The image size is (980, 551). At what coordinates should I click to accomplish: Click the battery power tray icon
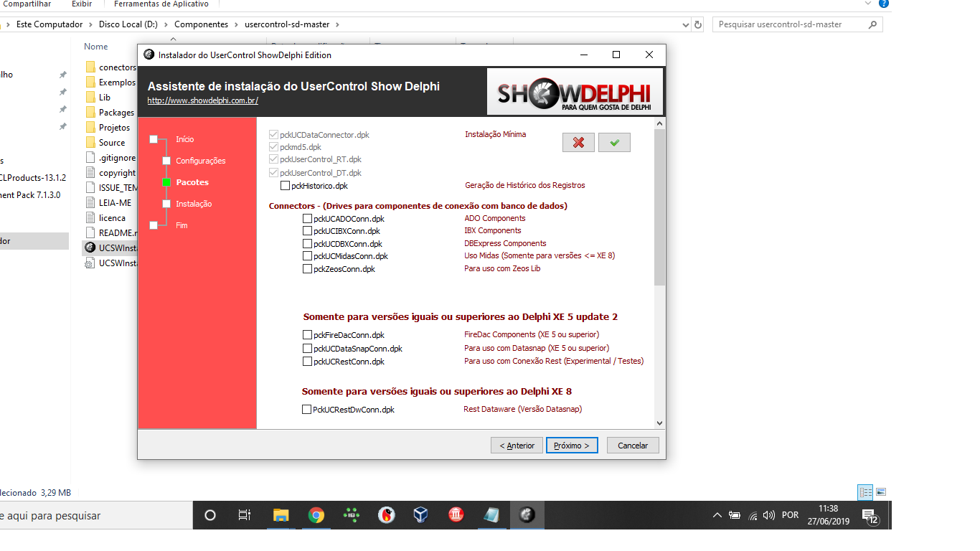pos(735,515)
